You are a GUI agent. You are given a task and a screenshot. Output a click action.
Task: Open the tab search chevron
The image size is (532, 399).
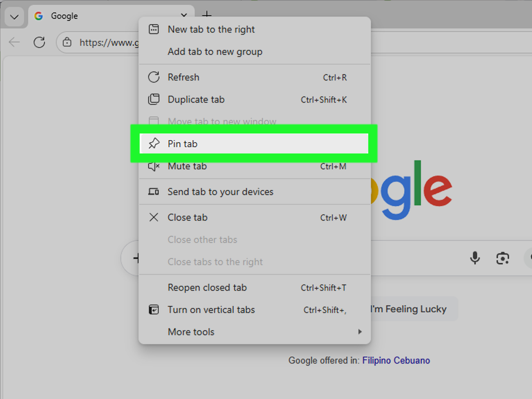coord(14,17)
